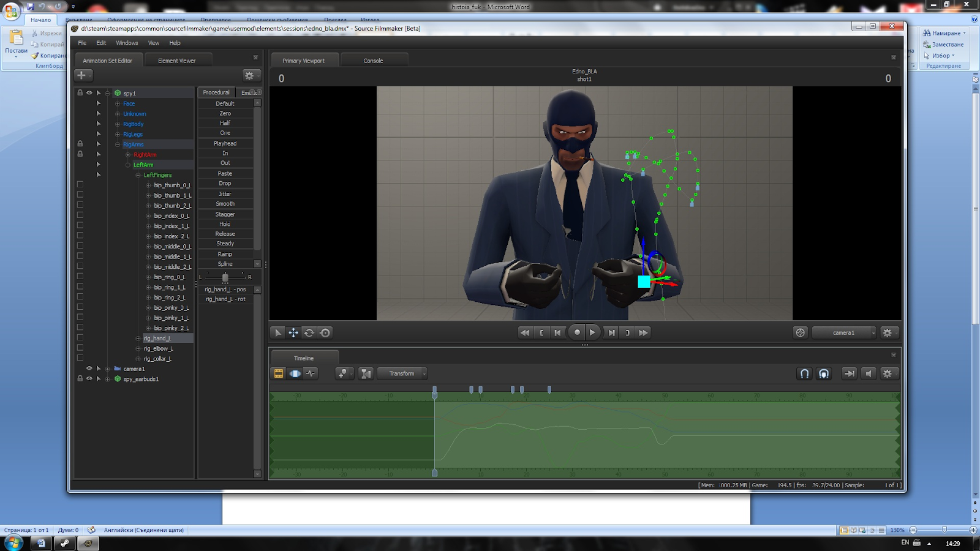
Task: Collapse the LeftArm group
Action: 128,165
